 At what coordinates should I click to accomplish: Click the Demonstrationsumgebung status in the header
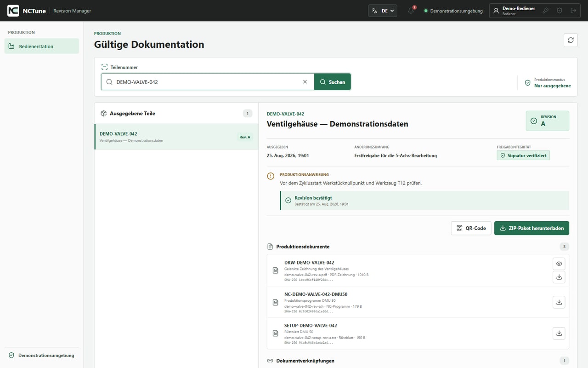pos(453,11)
